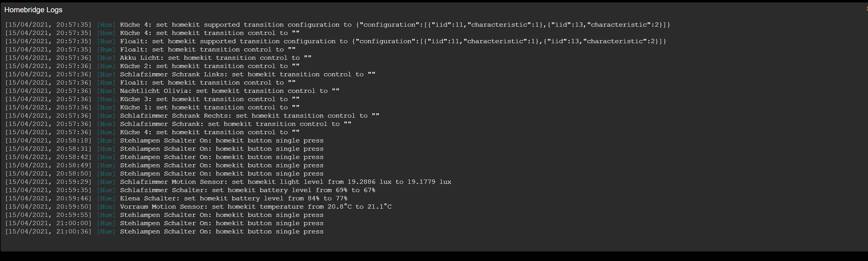
Task: Click the last log entry at 21:00:36
Action: click(x=221, y=231)
